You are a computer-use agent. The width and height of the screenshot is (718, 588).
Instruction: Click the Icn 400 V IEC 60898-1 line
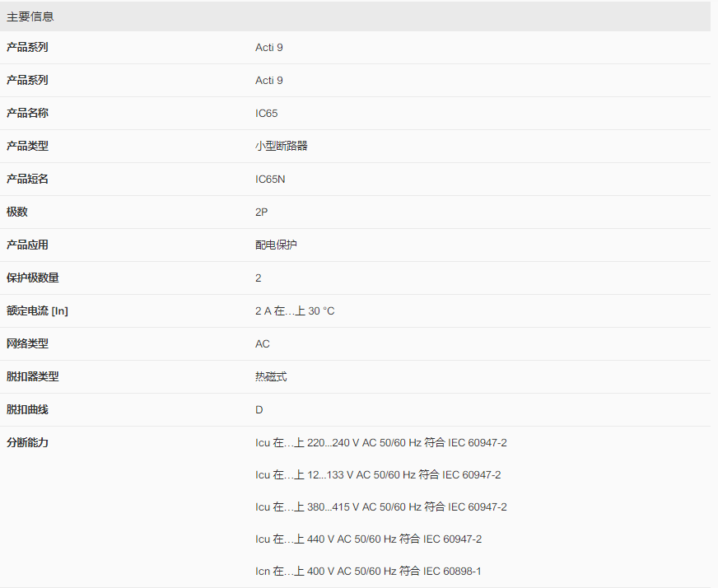coord(368,571)
